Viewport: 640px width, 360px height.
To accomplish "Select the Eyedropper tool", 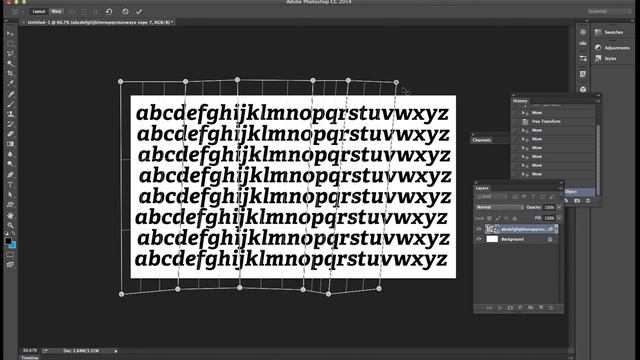I will [x=11, y=84].
